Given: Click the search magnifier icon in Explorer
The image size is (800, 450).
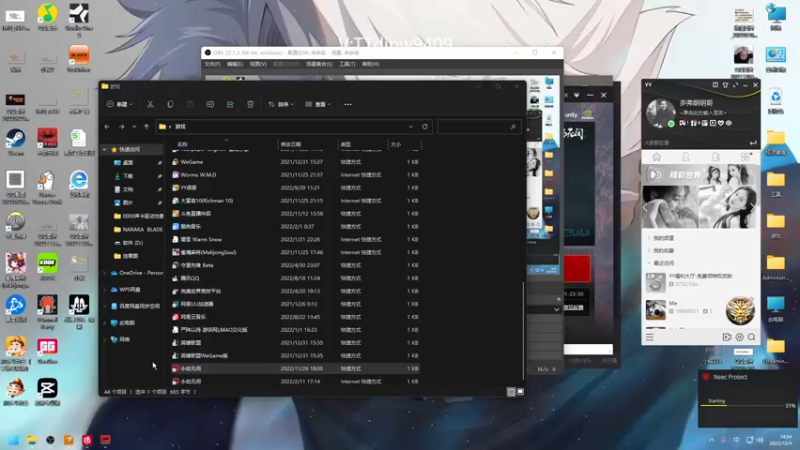Looking at the screenshot, I should (513, 127).
